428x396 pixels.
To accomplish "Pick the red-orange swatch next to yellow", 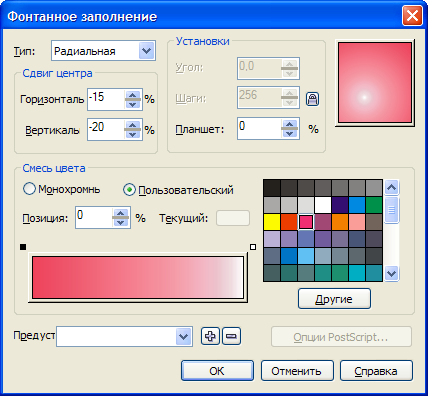I will (289, 222).
